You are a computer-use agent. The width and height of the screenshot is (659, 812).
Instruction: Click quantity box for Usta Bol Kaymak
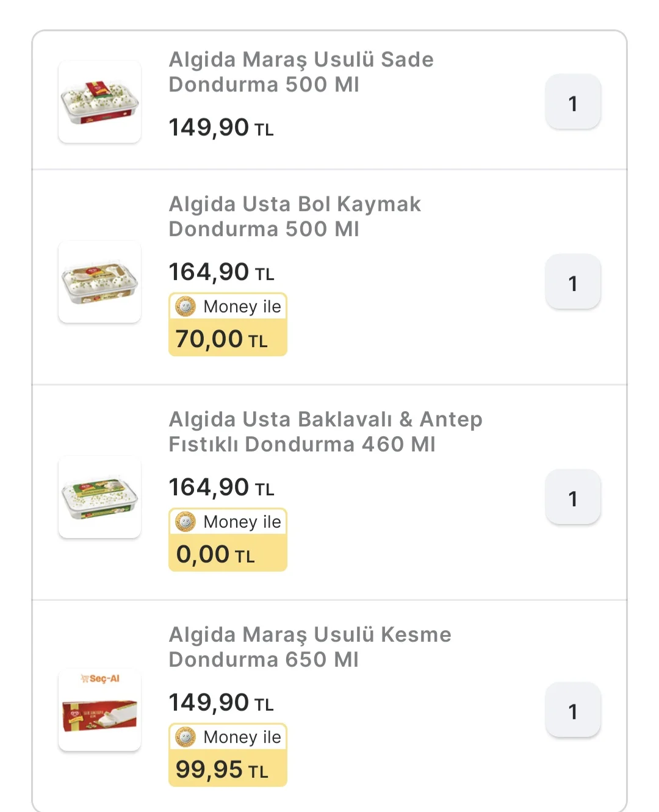tap(572, 282)
